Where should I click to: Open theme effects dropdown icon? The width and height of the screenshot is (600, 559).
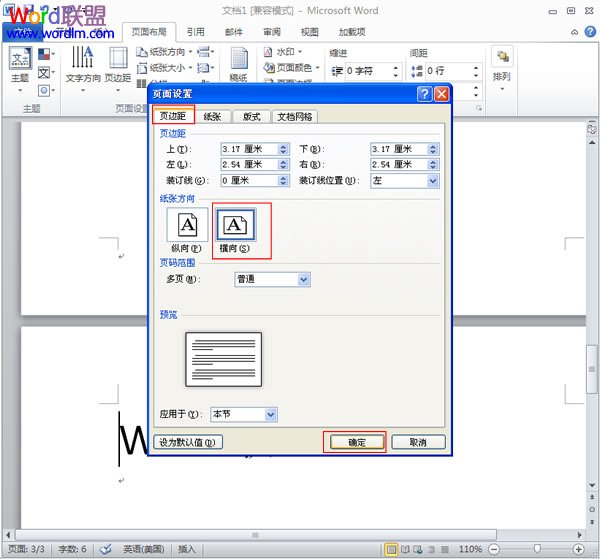(46, 91)
